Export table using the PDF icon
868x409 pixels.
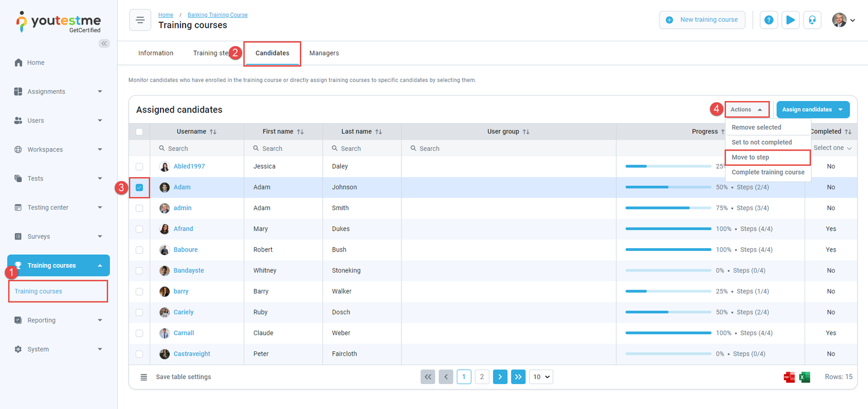point(789,377)
